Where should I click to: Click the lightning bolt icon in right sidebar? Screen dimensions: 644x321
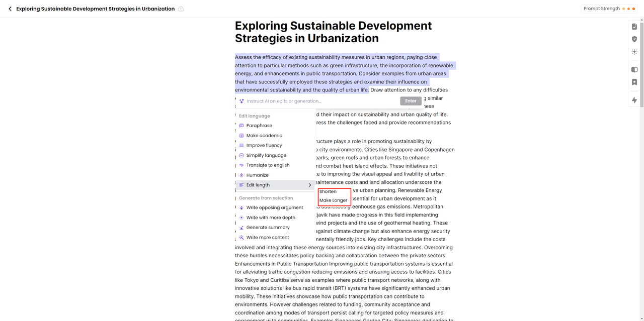pos(634,100)
